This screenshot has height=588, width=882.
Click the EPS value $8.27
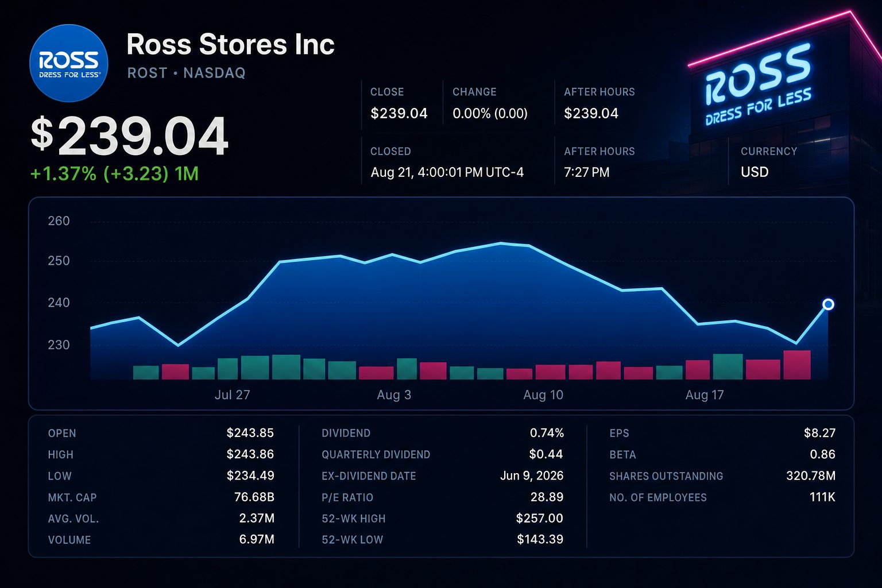point(819,433)
